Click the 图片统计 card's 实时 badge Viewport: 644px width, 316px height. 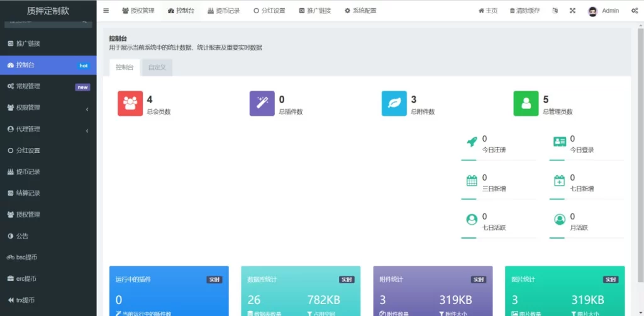tap(611, 280)
